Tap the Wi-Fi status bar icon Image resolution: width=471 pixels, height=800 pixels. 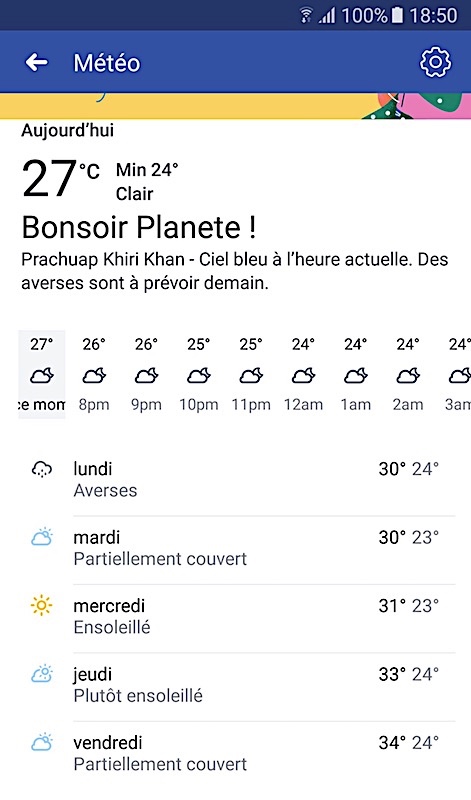pos(306,15)
